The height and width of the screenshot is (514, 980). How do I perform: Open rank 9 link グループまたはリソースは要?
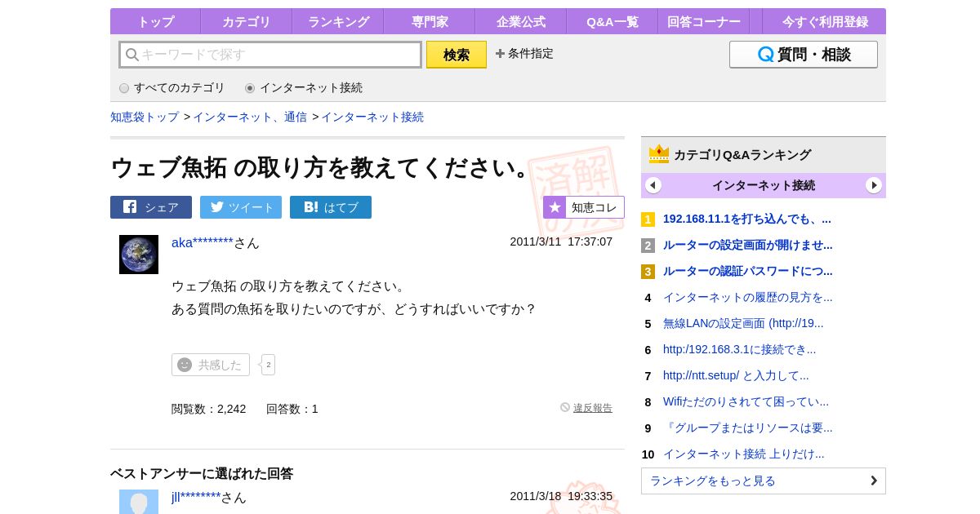pyautogui.click(x=748, y=428)
